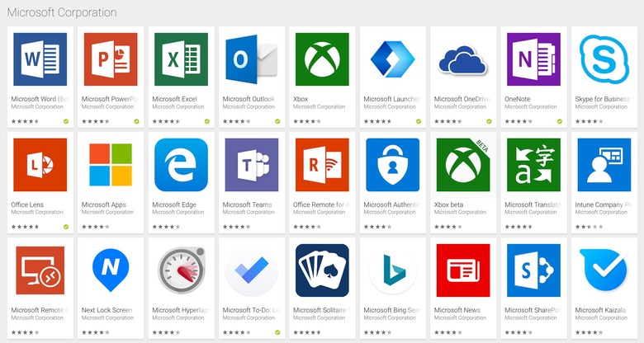Image resolution: width=644 pixels, height=343 pixels.
Task: Open the purple OneNote icon
Action: [533, 59]
